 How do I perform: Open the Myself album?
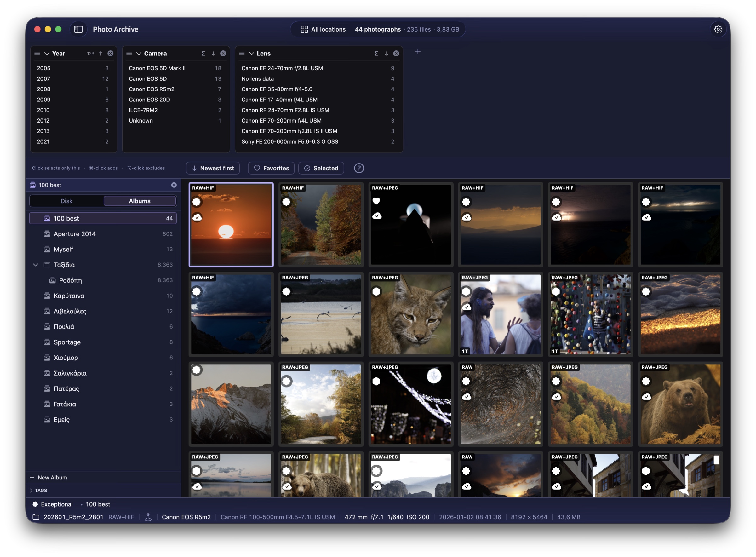coord(103,249)
